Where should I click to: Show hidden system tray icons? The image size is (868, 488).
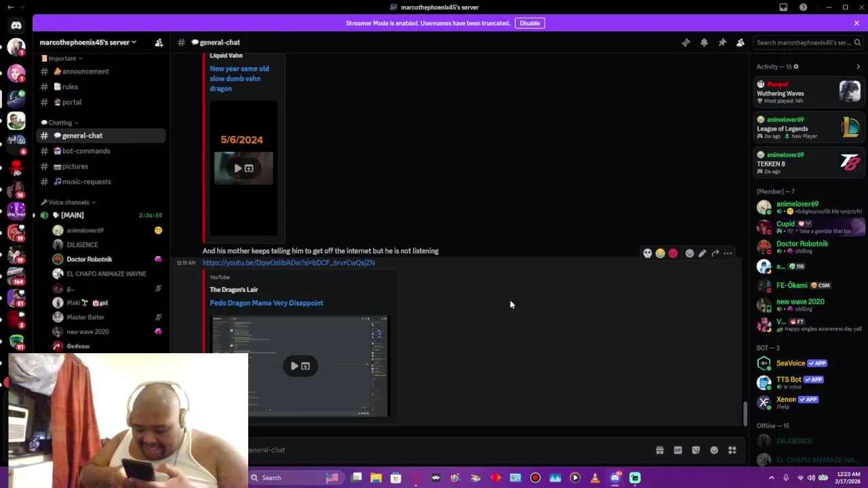pos(771,478)
